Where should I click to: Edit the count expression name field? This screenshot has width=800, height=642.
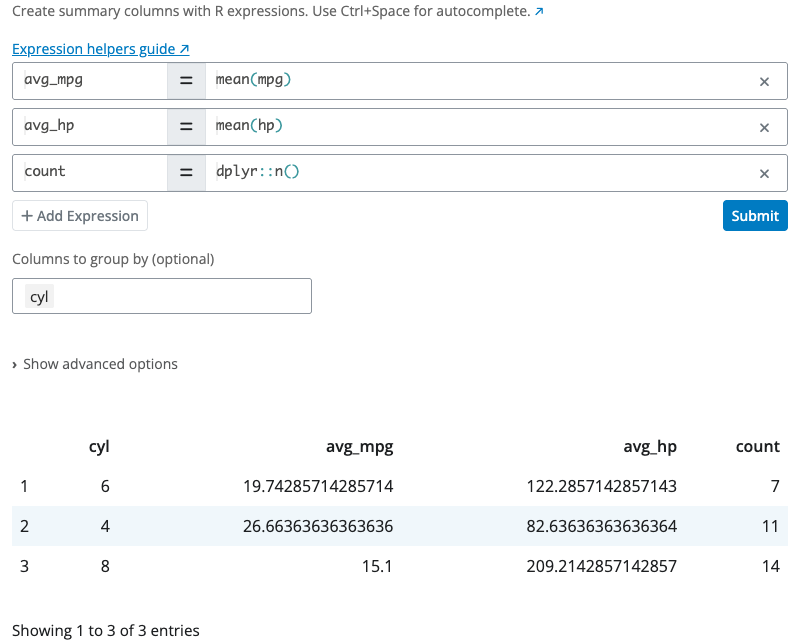pos(88,172)
